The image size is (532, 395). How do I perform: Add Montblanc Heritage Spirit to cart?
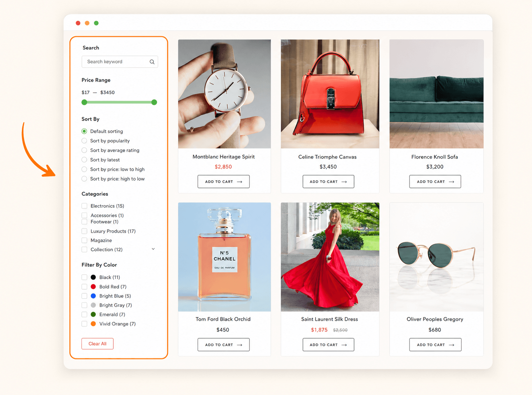click(x=224, y=182)
